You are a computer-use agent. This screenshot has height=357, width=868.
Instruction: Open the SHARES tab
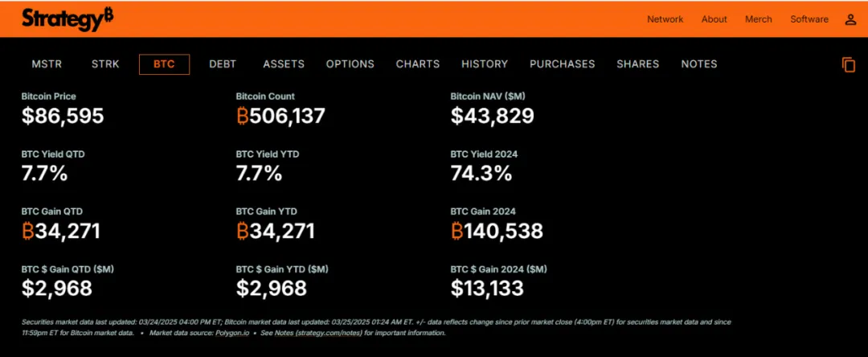(x=638, y=64)
